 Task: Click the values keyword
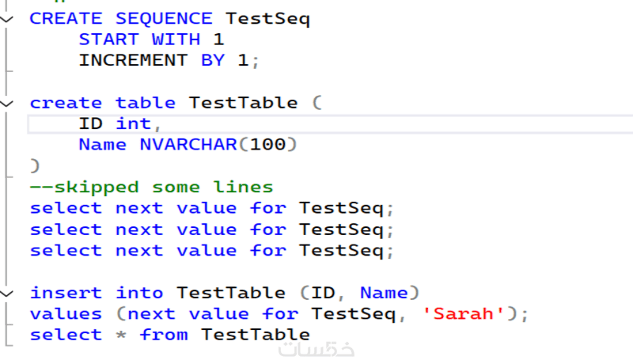66,314
